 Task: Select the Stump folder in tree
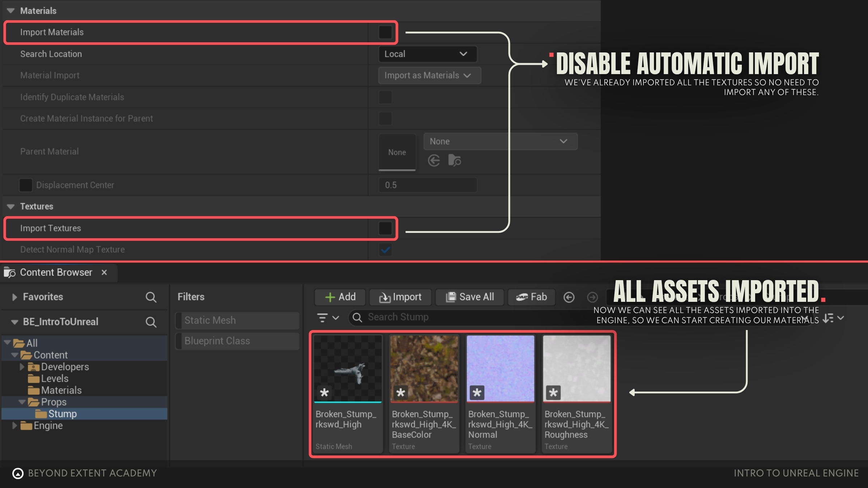click(x=62, y=414)
